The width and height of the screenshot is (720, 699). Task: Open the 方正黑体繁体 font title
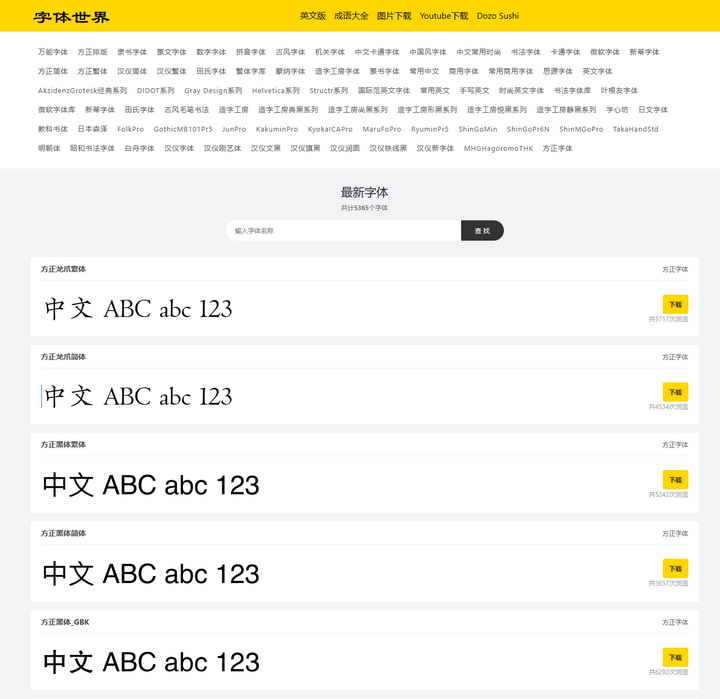tap(63, 445)
